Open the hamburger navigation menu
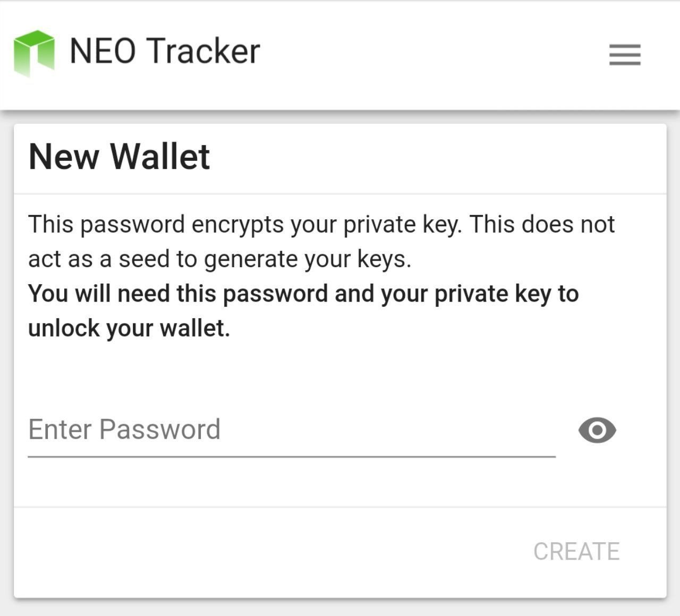The width and height of the screenshot is (680, 616). 625,55
